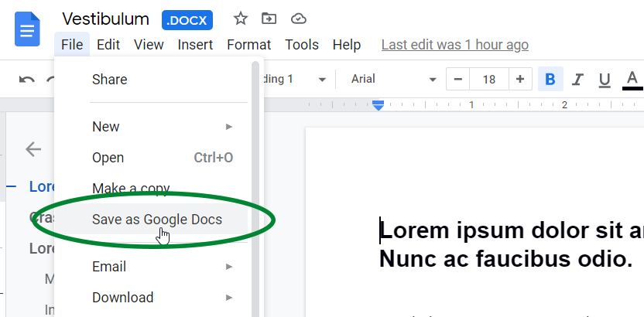Image resolution: width=644 pixels, height=317 pixels.
Task: Open the Help menu
Action: coord(347,44)
